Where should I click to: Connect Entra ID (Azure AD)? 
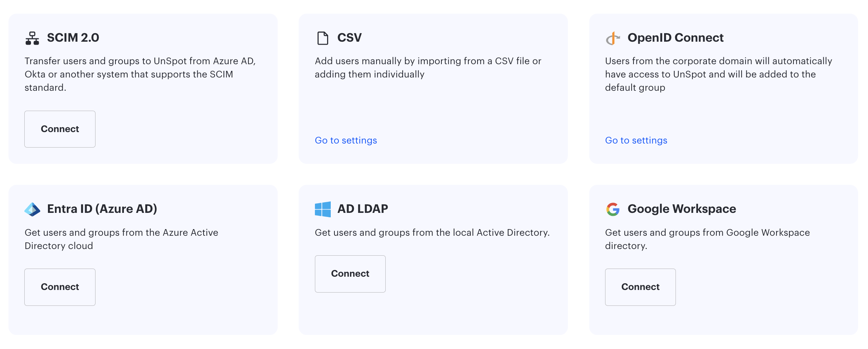(x=60, y=287)
